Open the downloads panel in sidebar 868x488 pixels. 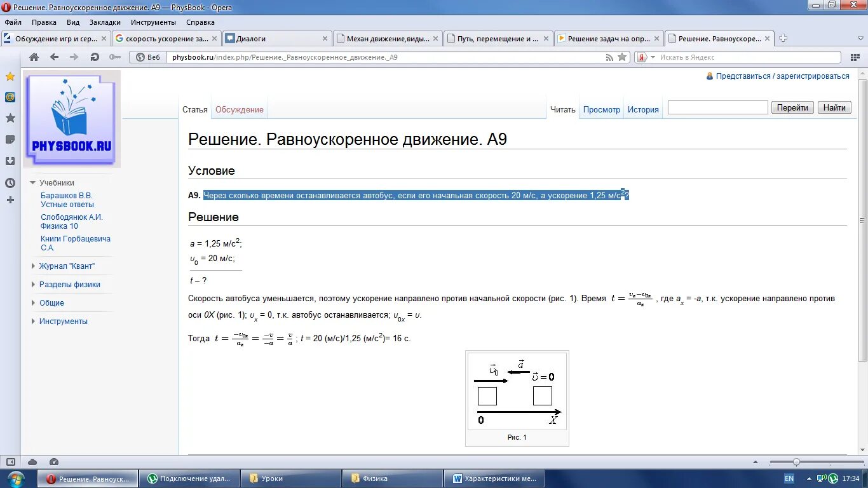[10, 161]
